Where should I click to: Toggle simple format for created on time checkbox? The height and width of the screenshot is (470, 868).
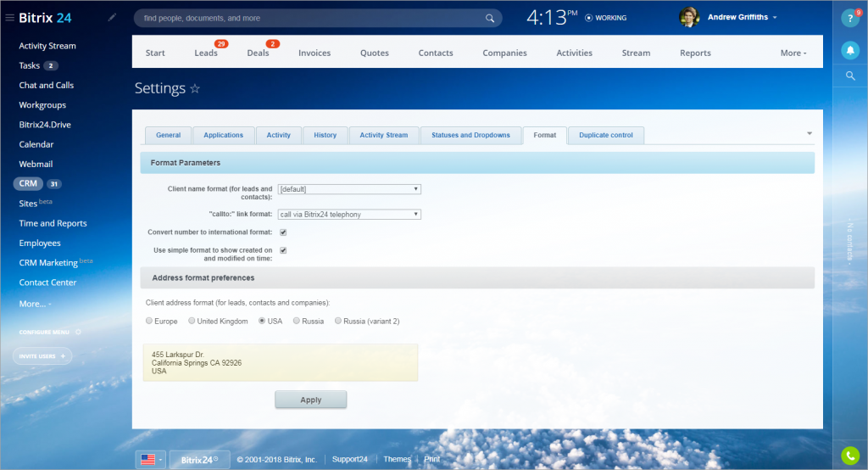coord(283,250)
